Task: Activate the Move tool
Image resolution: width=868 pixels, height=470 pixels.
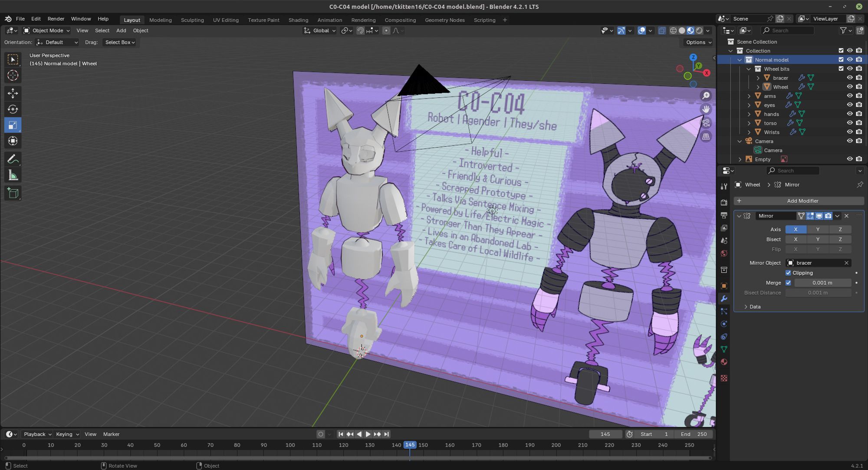Action: [13, 93]
